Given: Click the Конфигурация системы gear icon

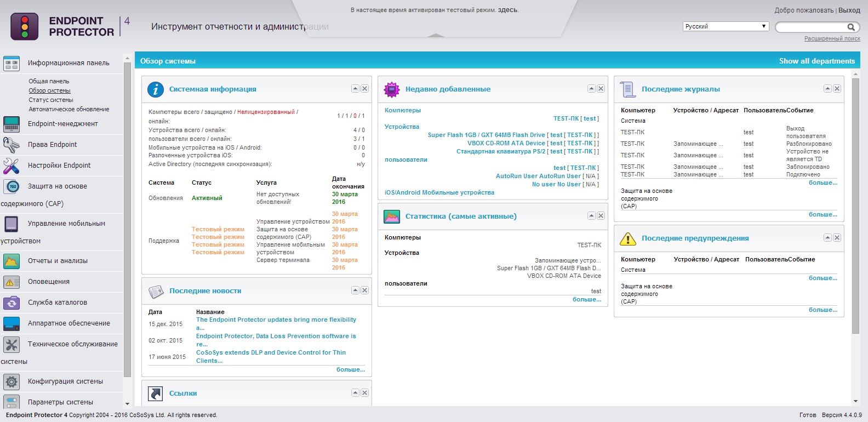Looking at the screenshot, I should (x=12, y=381).
